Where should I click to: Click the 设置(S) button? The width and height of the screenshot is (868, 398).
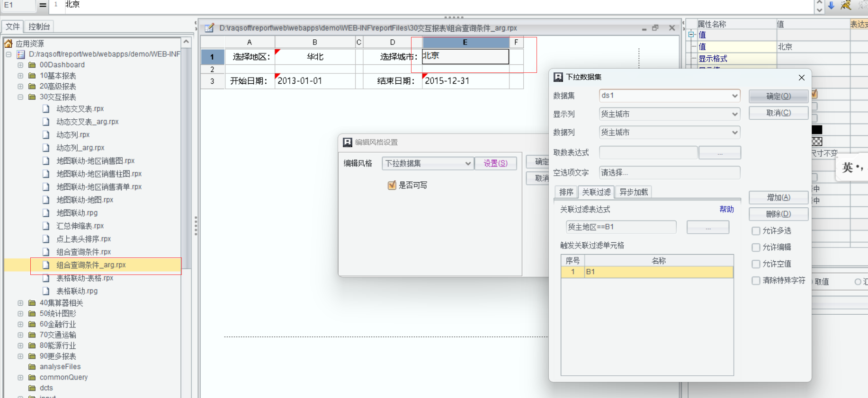(x=495, y=163)
